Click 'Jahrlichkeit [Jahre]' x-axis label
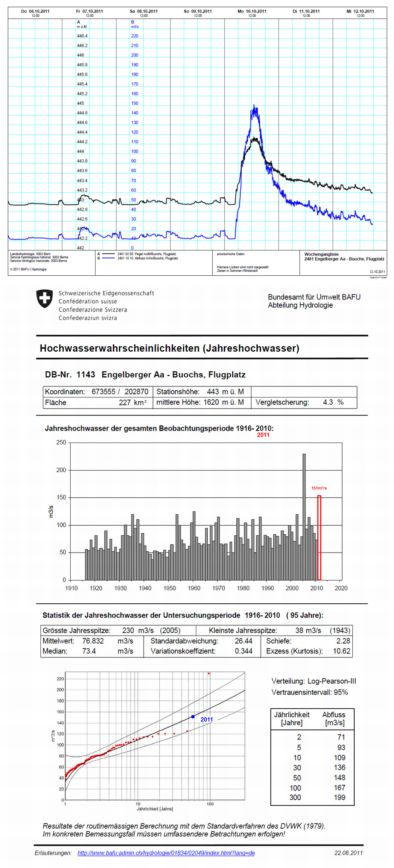394x868 pixels. click(x=155, y=809)
